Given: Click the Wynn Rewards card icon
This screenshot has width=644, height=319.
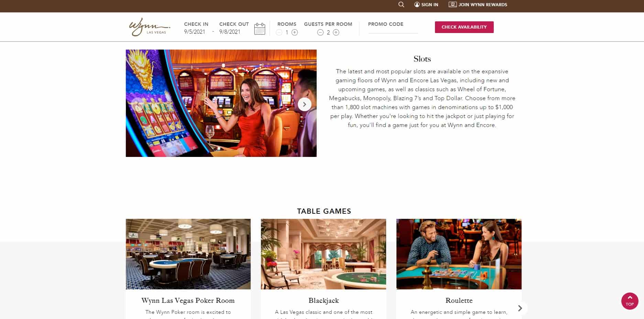Looking at the screenshot, I should point(452,4).
